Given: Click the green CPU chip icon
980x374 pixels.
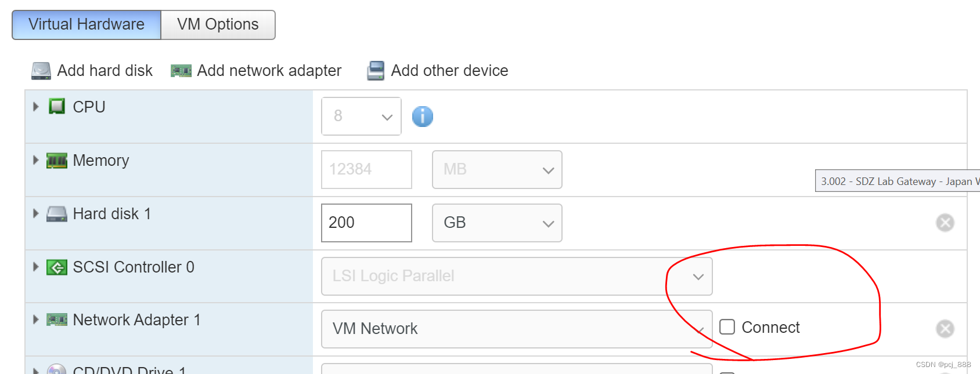Looking at the screenshot, I should (57, 107).
